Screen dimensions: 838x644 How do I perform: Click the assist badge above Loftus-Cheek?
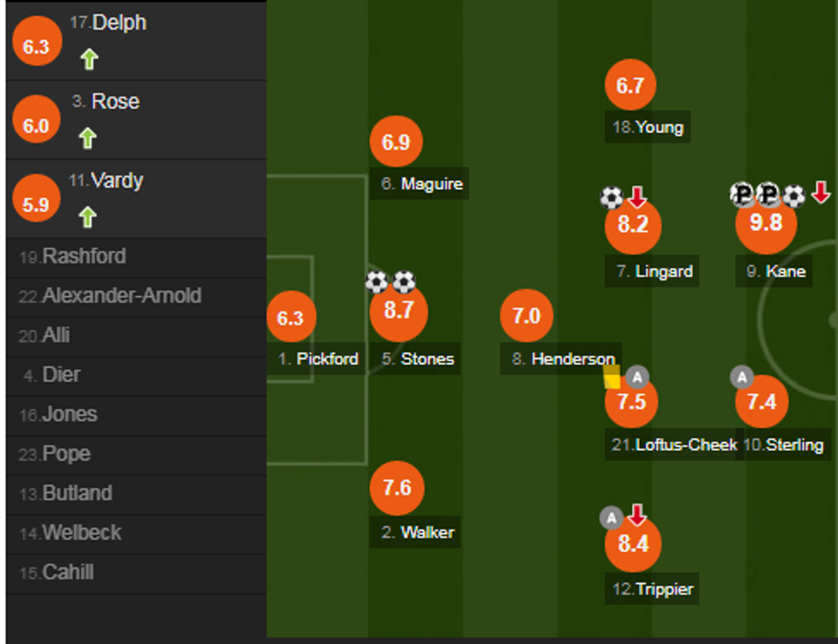coord(637,376)
